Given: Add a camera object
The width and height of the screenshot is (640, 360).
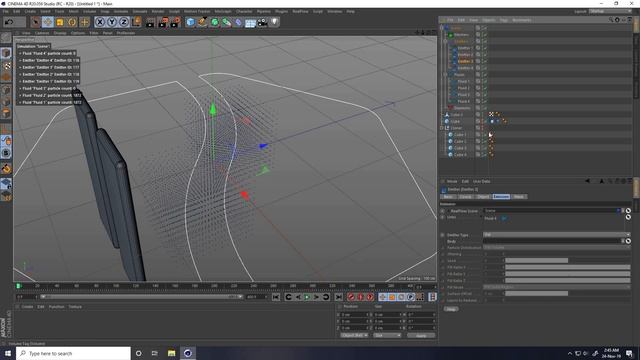Looking at the screenshot, I should coord(262,22).
